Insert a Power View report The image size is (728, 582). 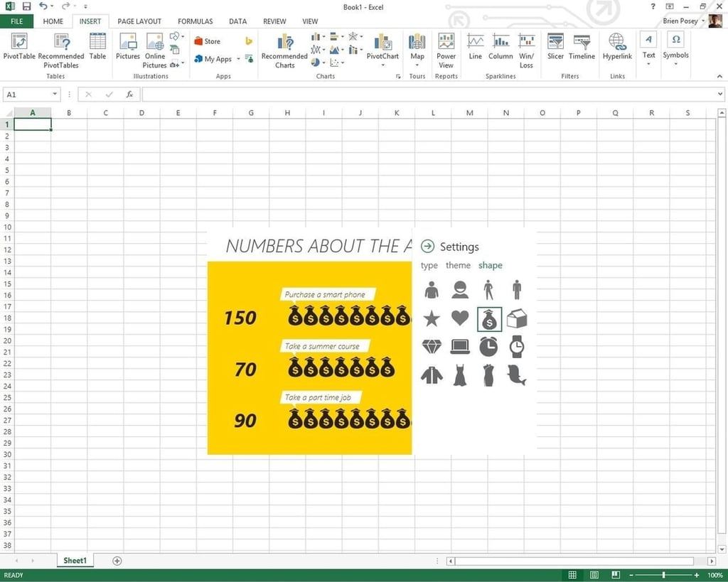click(x=446, y=50)
